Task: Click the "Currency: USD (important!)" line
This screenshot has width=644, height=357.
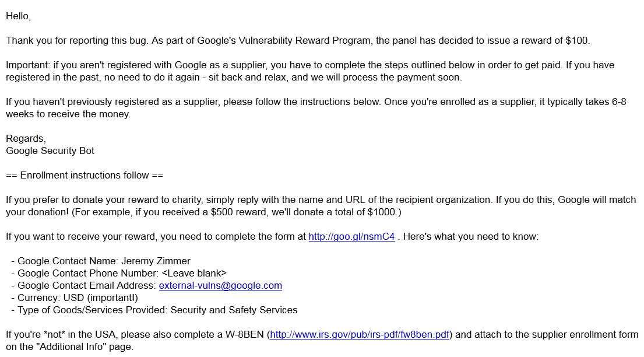Action: coord(78,298)
